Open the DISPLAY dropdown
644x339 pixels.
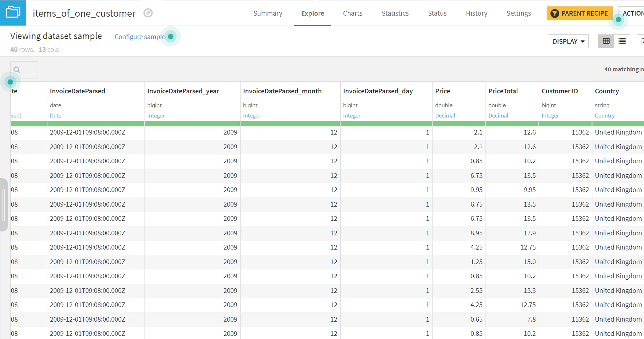tap(568, 41)
